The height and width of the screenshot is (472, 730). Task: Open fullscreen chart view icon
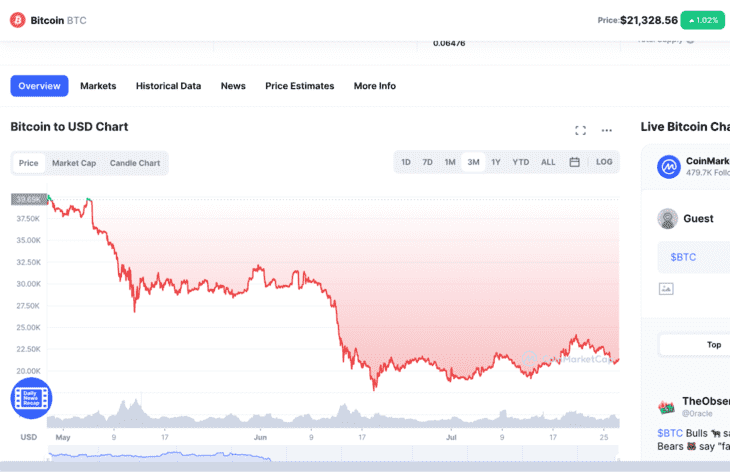point(580,130)
